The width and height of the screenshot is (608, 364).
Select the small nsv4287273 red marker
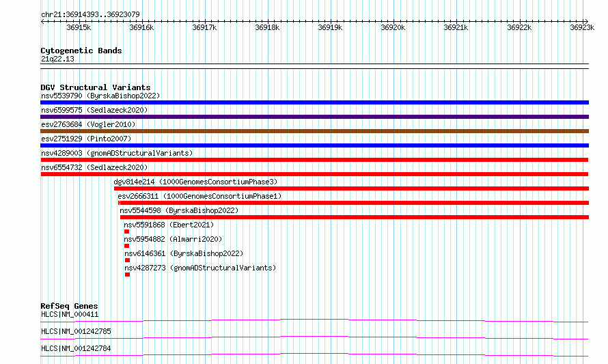[x=127, y=275]
